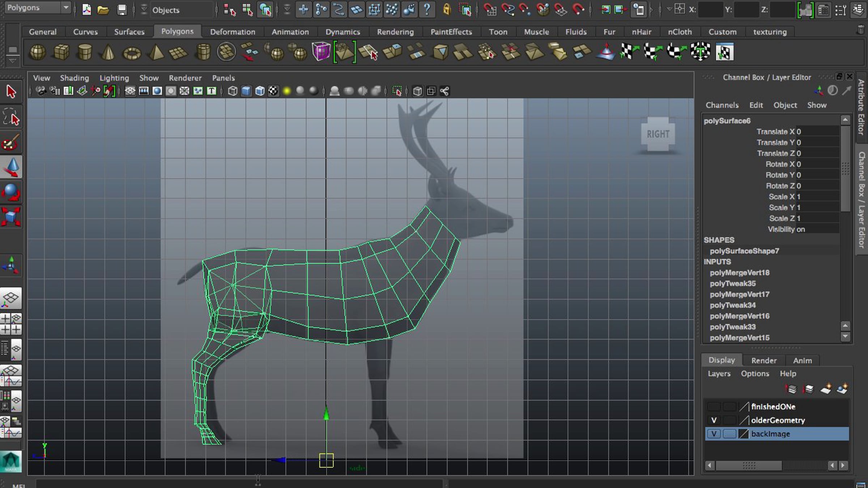Create a polygon torus from the shelf
This screenshot has width=868, height=488.
tap(132, 53)
